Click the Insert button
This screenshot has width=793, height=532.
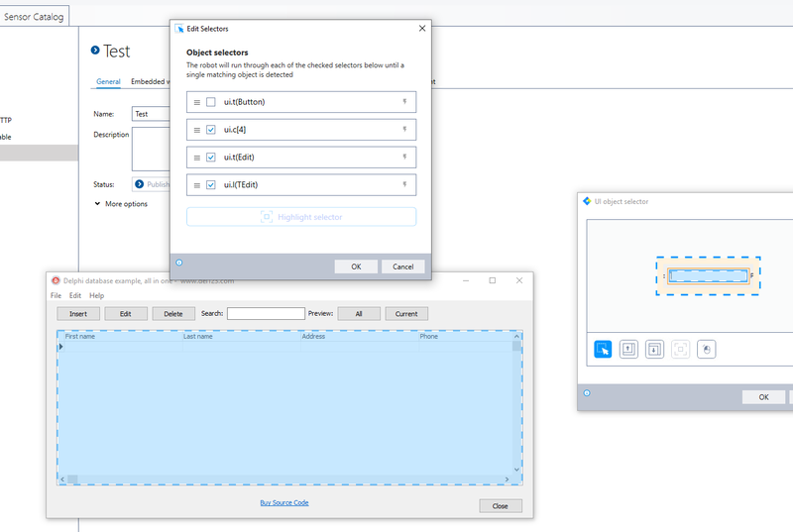pos(77,313)
